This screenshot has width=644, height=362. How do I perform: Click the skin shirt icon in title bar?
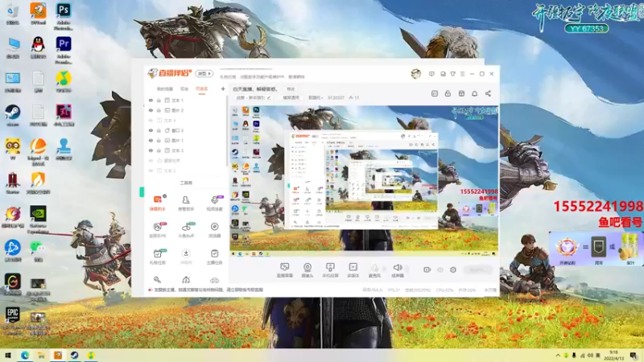point(452,74)
